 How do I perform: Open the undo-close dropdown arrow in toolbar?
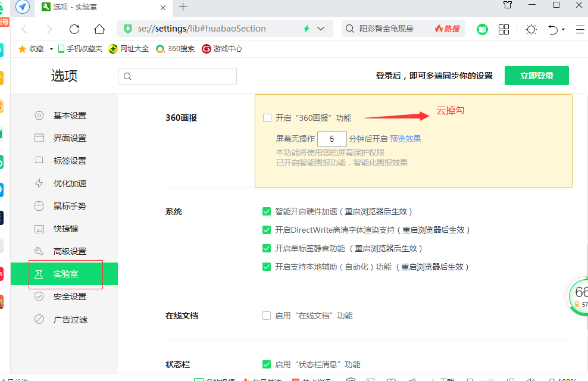click(x=563, y=30)
